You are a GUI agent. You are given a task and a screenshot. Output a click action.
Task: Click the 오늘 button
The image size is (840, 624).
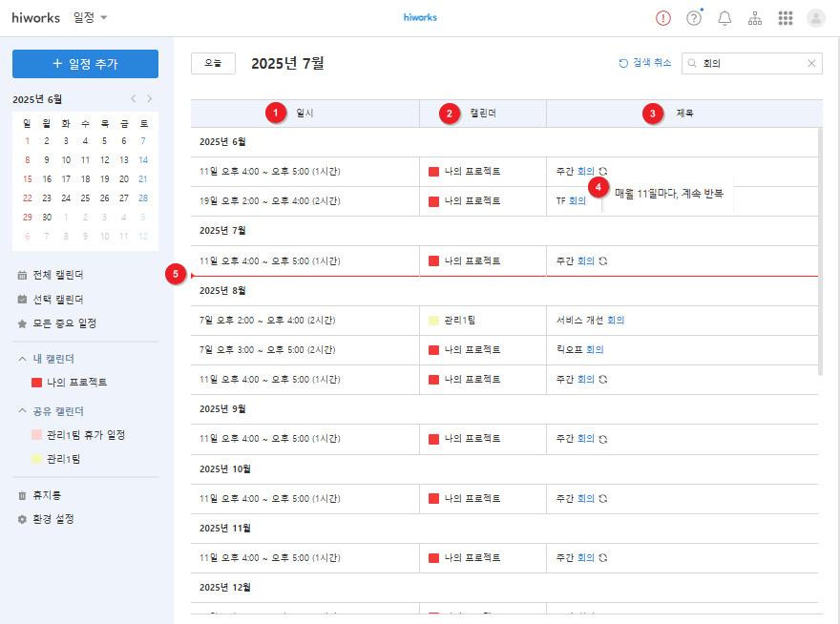213,63
